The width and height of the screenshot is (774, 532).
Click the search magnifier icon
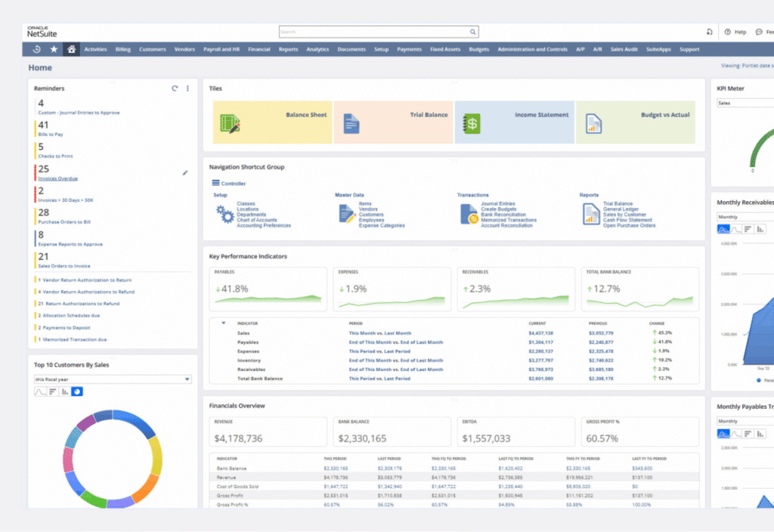click(473, 32)
